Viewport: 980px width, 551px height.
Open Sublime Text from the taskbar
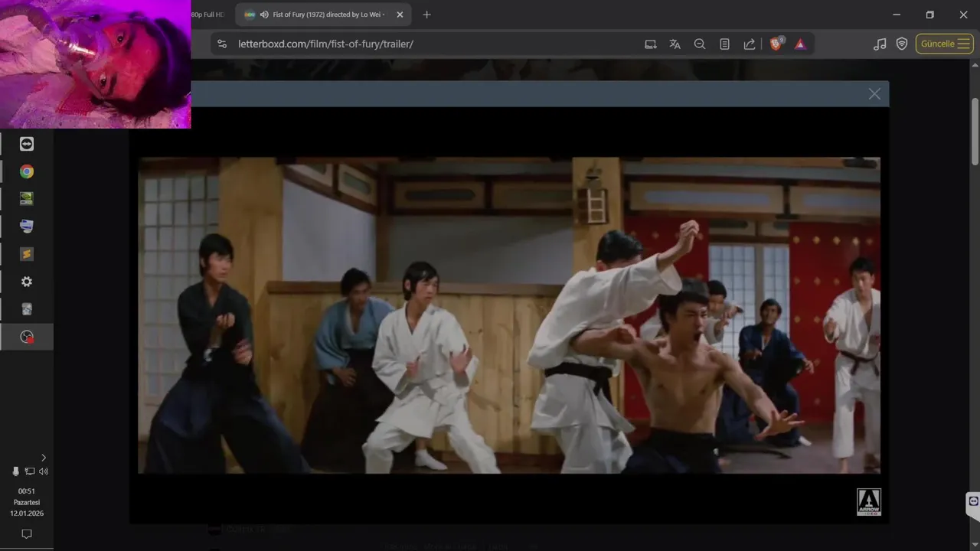pos(27,254)
